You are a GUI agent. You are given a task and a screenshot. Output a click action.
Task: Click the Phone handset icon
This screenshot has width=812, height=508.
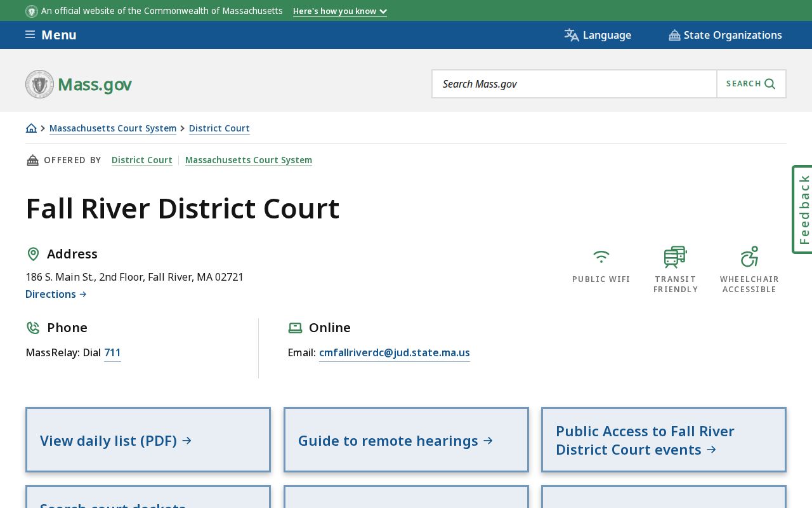pos(33,328)
